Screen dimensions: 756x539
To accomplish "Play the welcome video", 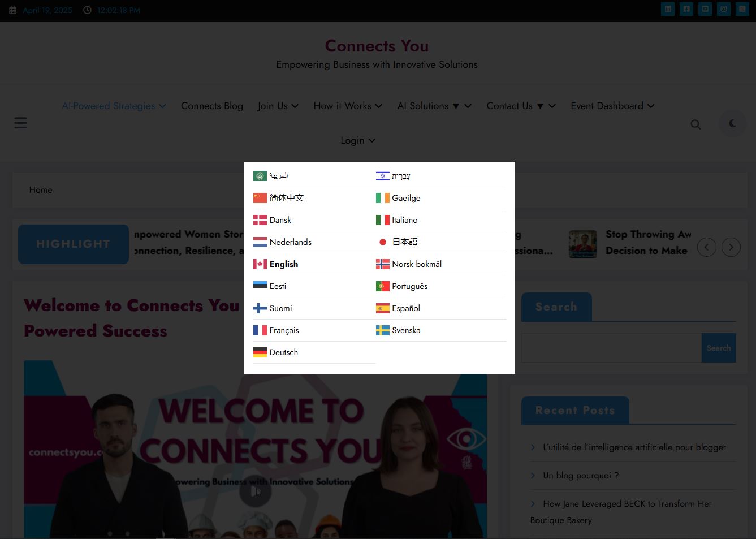I will pyautogui.click(x=256, y=491).
